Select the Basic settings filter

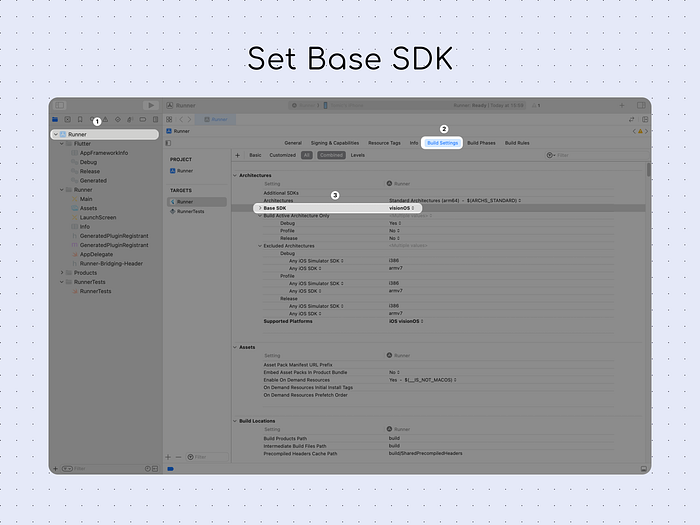[255, 155]
